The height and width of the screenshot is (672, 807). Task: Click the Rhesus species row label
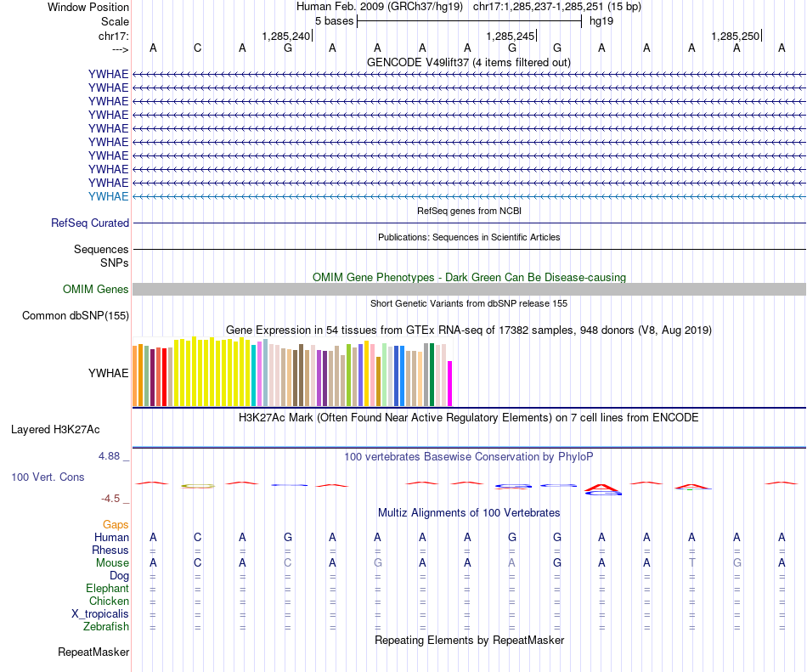coord(110,550)
